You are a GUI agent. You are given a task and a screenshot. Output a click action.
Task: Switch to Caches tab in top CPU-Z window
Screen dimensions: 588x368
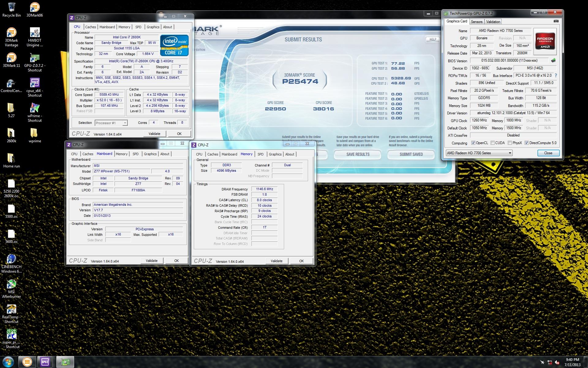[x=90, y=27]
